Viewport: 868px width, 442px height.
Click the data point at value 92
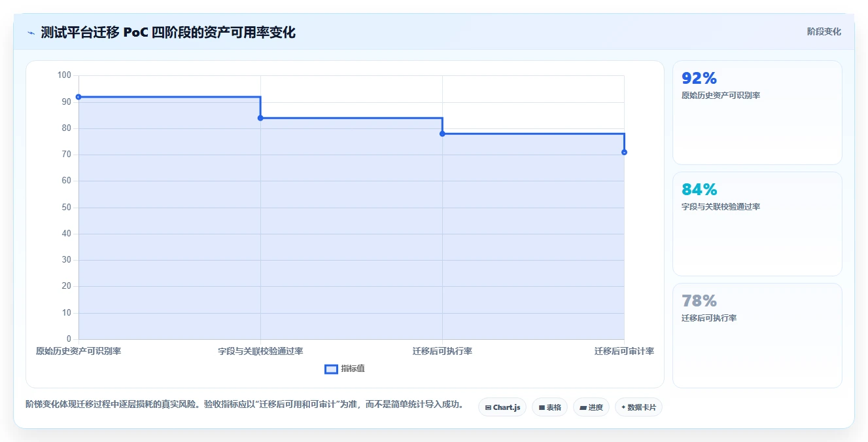click(x=78, y=97)
